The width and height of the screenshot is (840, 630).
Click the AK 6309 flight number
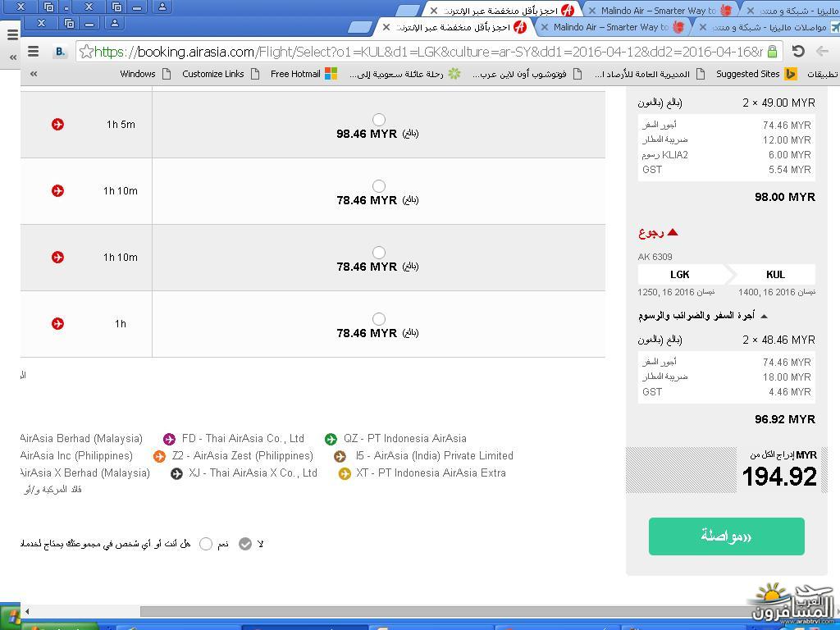(655, 257)
